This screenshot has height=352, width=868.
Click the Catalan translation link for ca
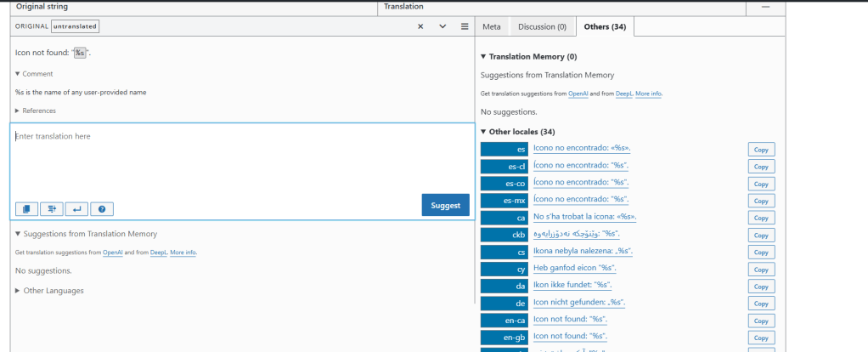coord(584,217)
